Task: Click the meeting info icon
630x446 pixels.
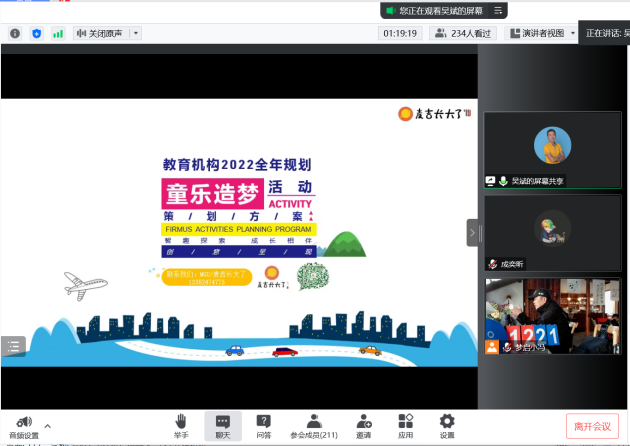Action: point(15,33)
